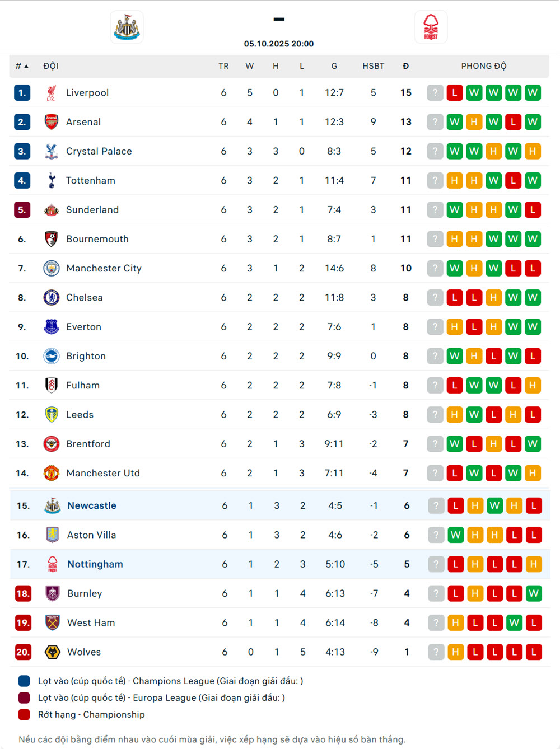Sort standings by the HSBT column header
This screenshot has width=560, height=749.
[x=373, y=66]
